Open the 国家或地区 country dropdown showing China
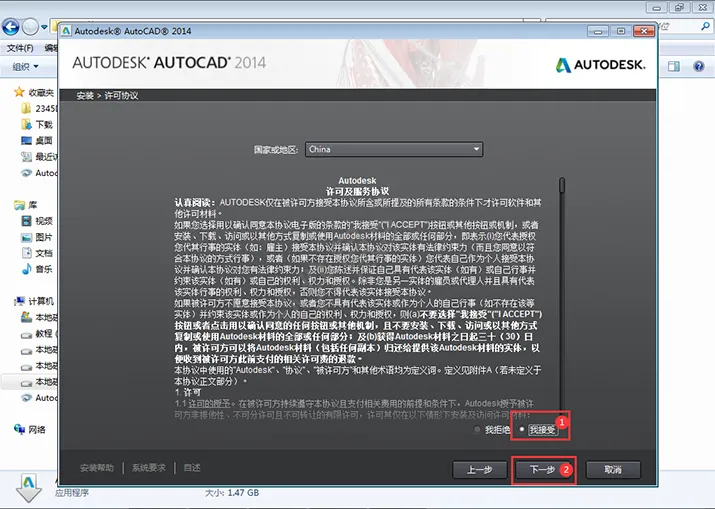This screenshot has height=509, width=715. tap(394, 149)
